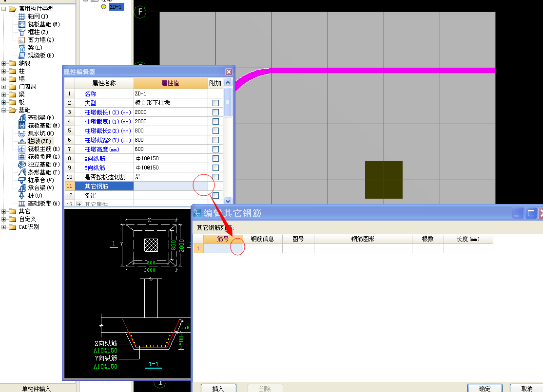The image size is (543, 392).
Task: Toggle 附加 checkbox for X向纵筋 row
Action: (215, 158)
